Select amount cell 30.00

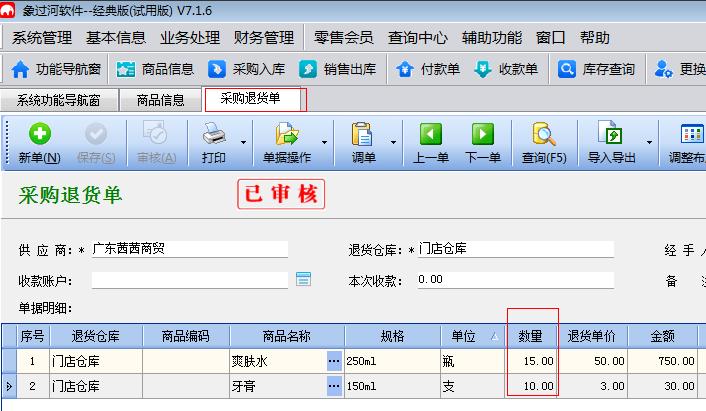click(662, 386)
